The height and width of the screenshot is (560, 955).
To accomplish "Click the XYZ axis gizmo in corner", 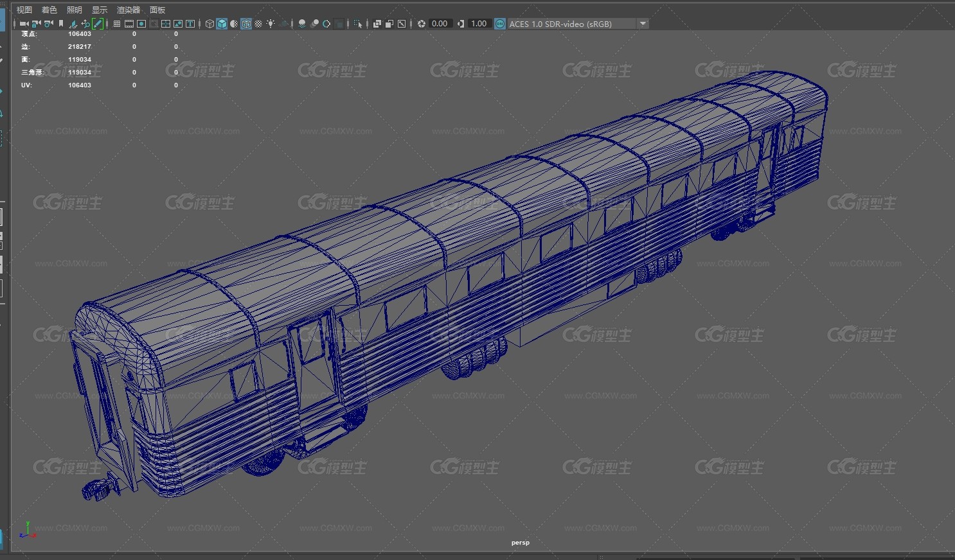I will (x=26, y=530).
